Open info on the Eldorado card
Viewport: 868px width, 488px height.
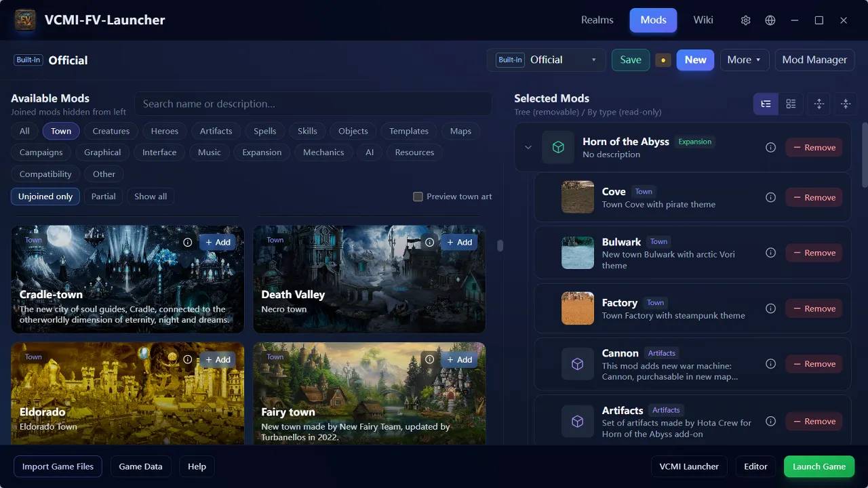pos(187,359)
